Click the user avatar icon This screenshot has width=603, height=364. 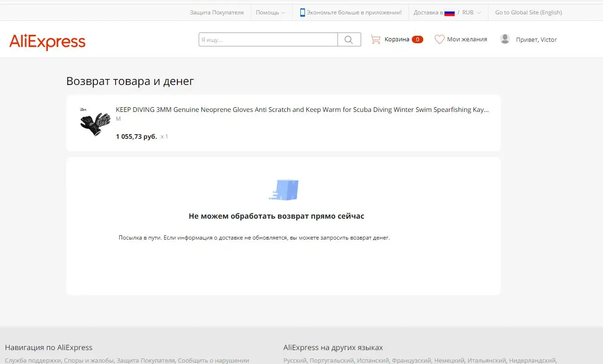[505, 39]
